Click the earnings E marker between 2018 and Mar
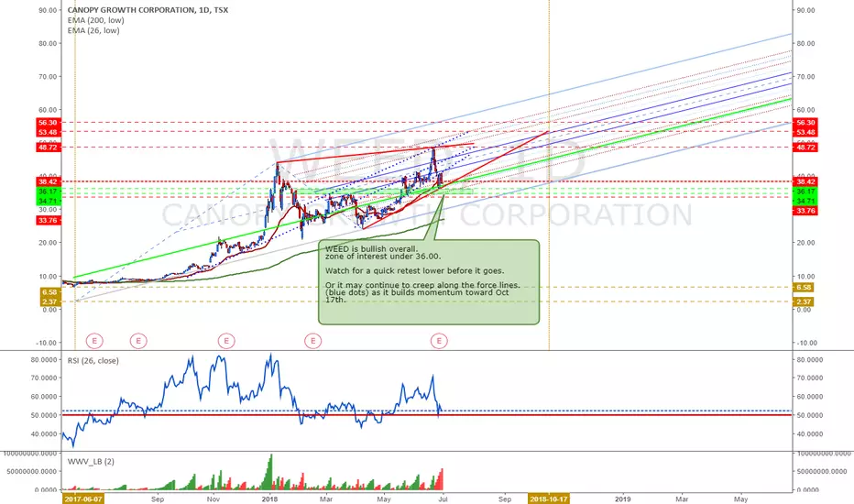This screenshot has width=854, height=504. 312,341
